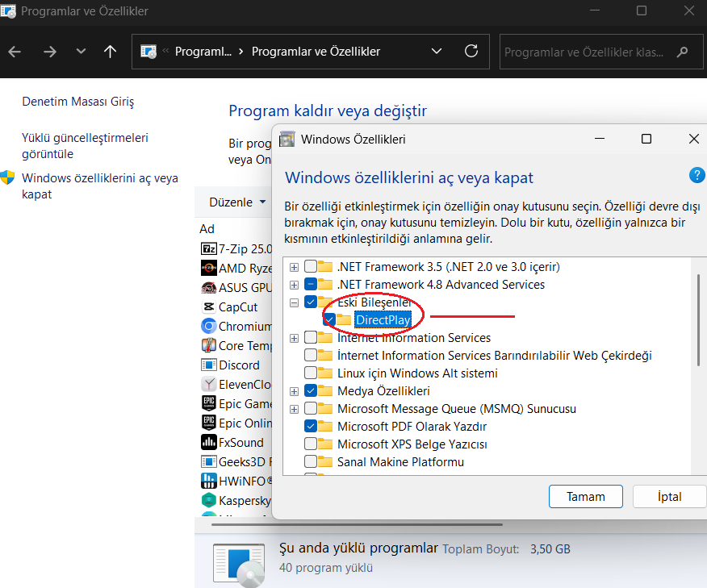Select Core Temp program icon

pyautogui.click(x=208, y=345)
